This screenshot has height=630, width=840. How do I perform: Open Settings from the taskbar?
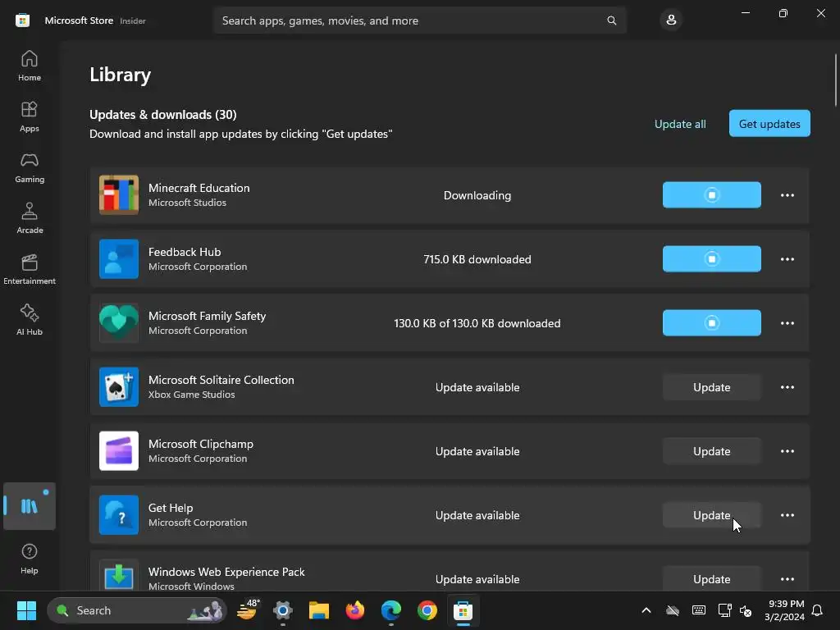click(283, 610)
